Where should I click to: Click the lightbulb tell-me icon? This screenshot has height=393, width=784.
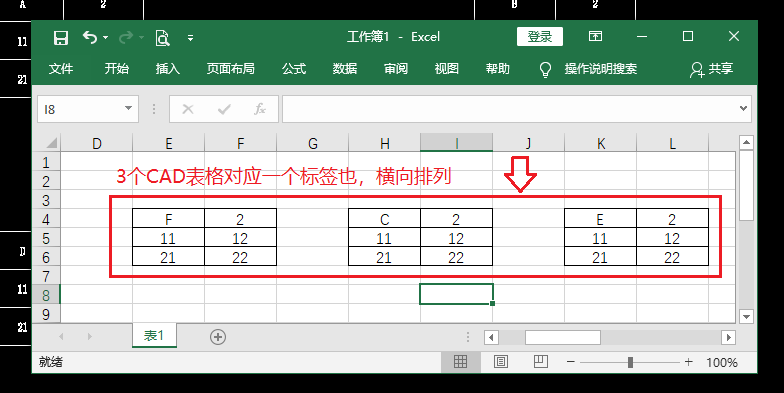(546, 70)
